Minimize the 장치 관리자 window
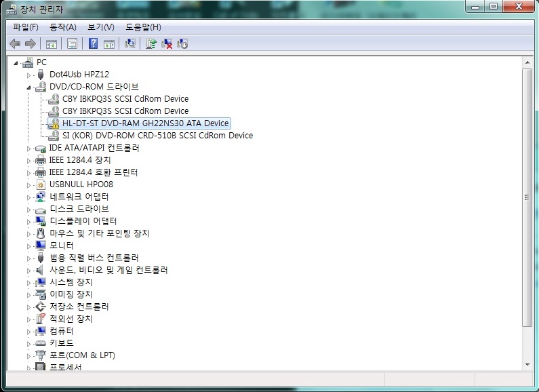539x392 pixels. coord(476,7)
